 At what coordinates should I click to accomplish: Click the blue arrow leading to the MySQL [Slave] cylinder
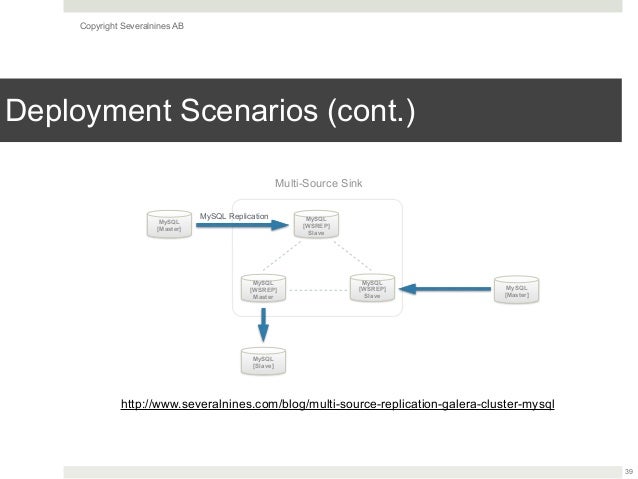click(x=263, y=325)
